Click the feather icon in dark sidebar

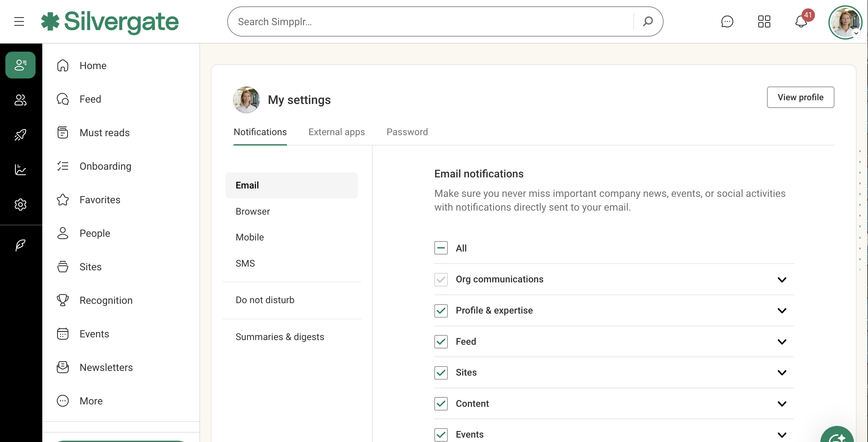coord(20,245)
